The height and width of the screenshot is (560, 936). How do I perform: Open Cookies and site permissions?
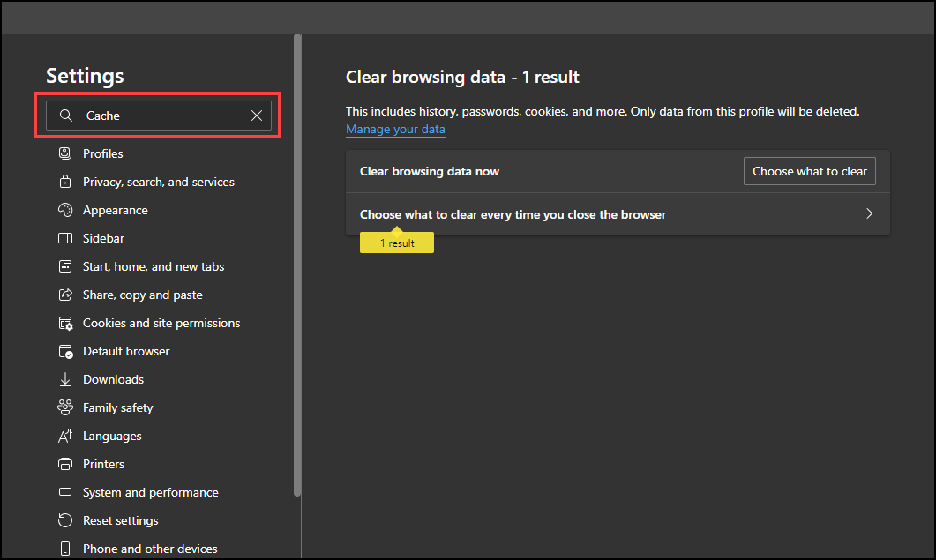(x=161, y=323)
